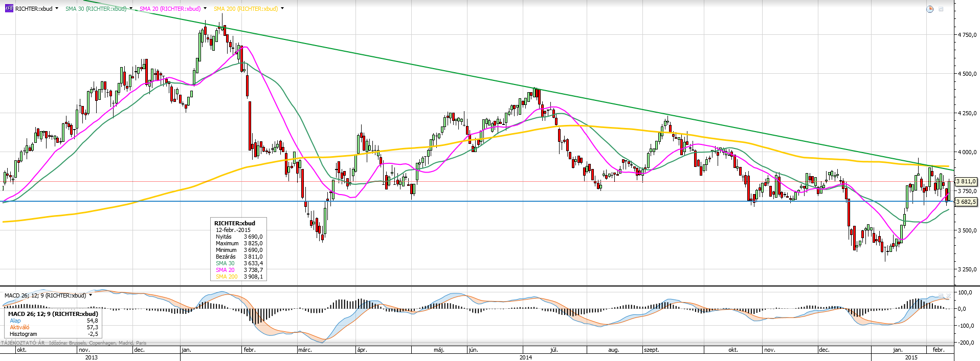The width and height of the screenshot is (980, 361).
Task: Click the 3 500,0 price axis label
Action: [967, 230]
